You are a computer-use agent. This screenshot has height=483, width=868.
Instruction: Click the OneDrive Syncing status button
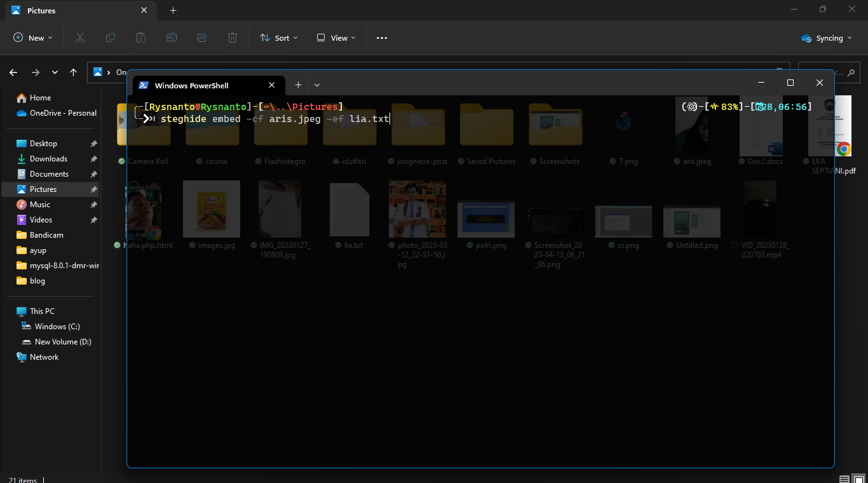pos(826,38)
